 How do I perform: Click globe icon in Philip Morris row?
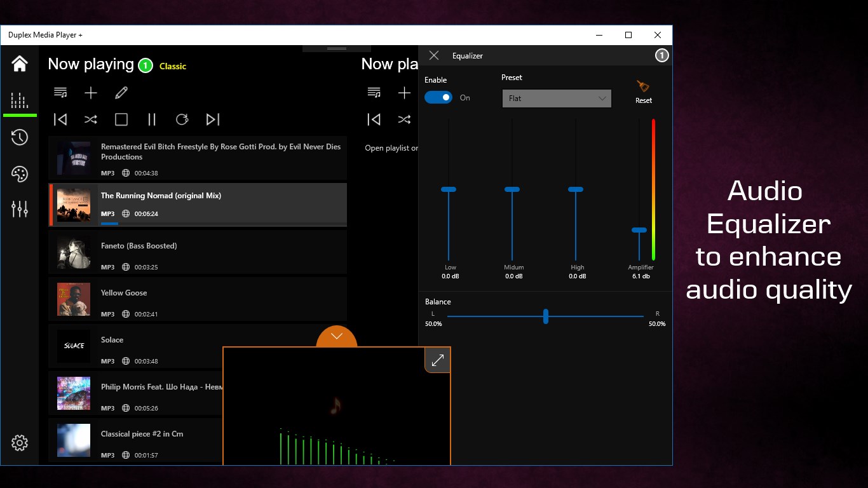click(126, 408)
